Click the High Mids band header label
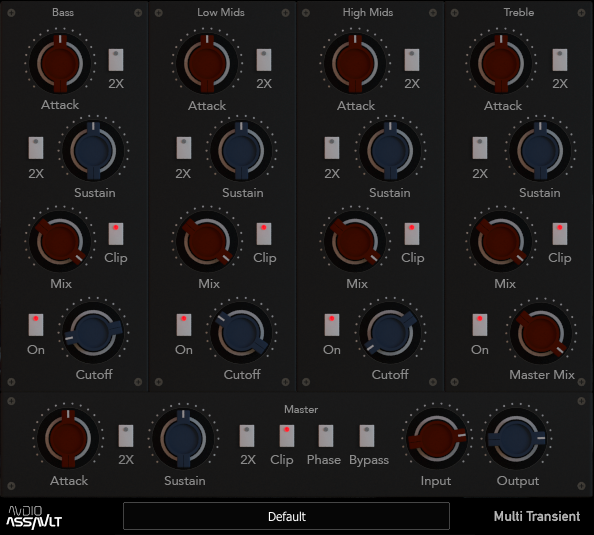The width and height of the screenshot is (594, 535). (368, 13)
